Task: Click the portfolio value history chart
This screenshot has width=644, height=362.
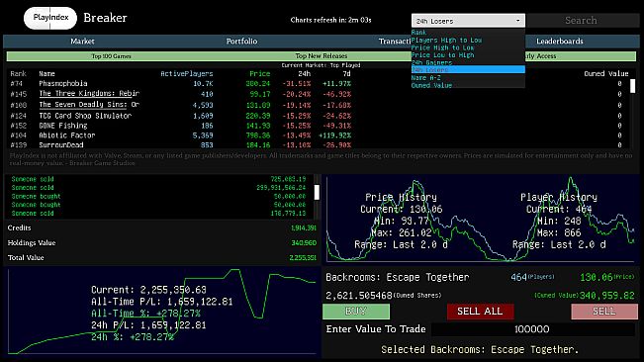Action: click(162, 312)
